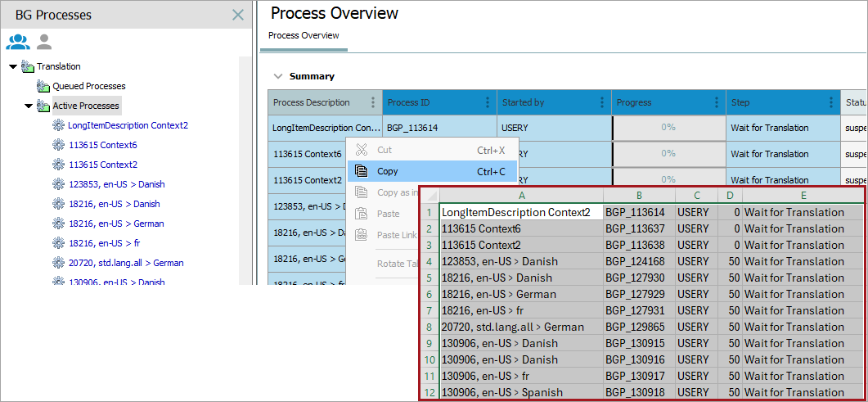Screen dimensions: 868x402
Task: Click the Active Processes folder icon
Action: tap(43, 106)
